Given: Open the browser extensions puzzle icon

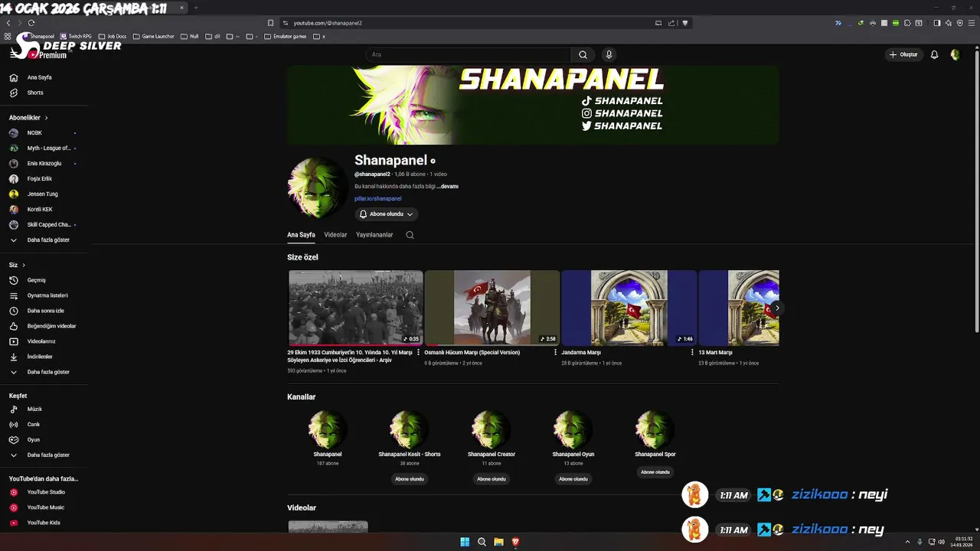Looking at the screenshot, I should (x=907, y=23).
